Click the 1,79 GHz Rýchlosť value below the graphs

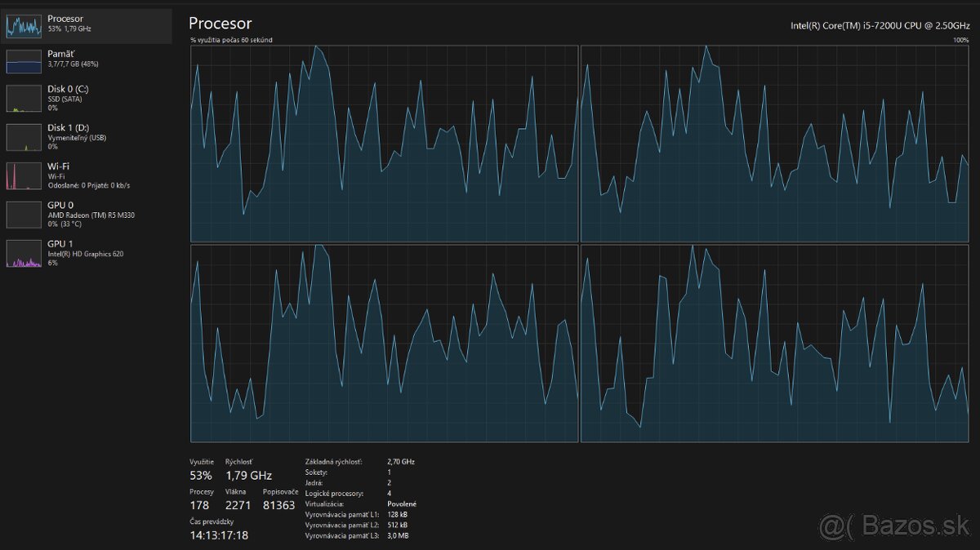[248, 475]
